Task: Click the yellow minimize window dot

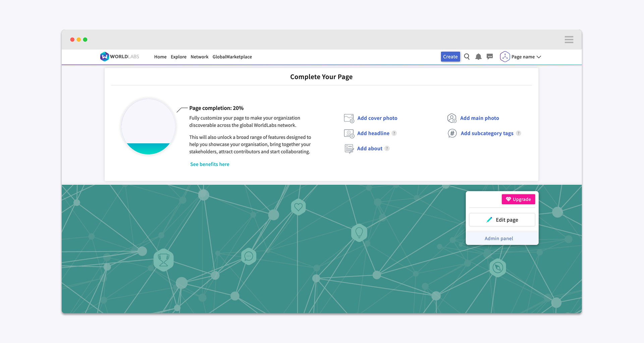Action: pyautogui.click(x=79, y=40)
